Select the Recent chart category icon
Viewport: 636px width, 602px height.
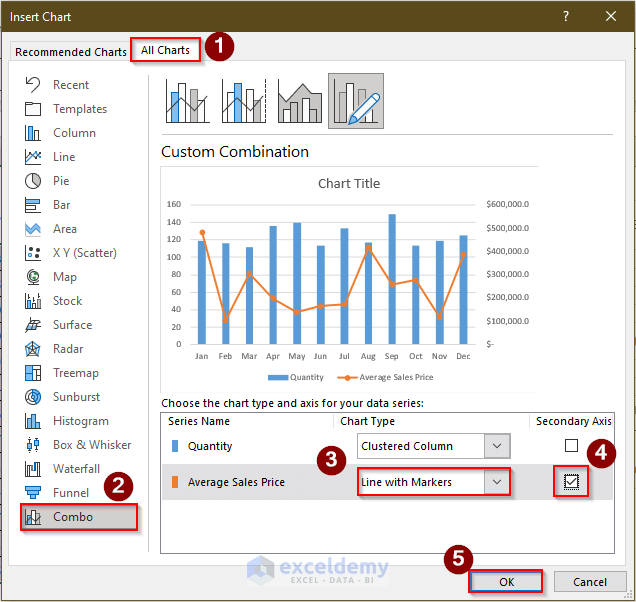click(33, 85)
